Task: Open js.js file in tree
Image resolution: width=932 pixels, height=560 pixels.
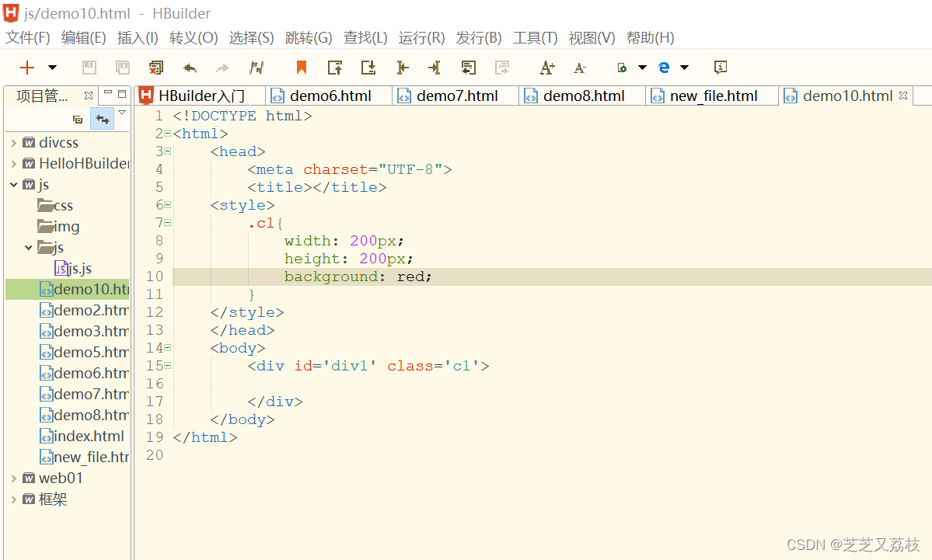Action: coord(73,269)
